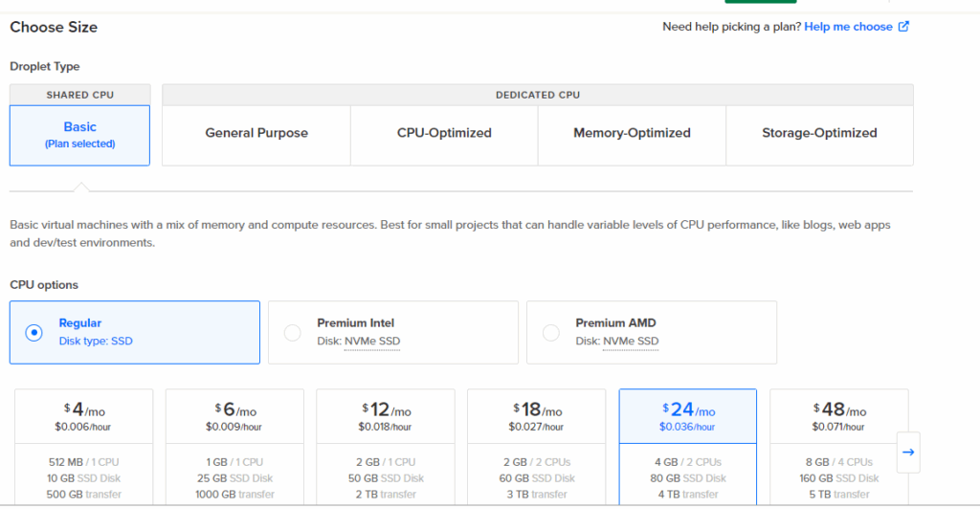This screenshot has height=509, width=980.
Task: Switch to the Basic shared CPU tab
Action: (80, 134)
